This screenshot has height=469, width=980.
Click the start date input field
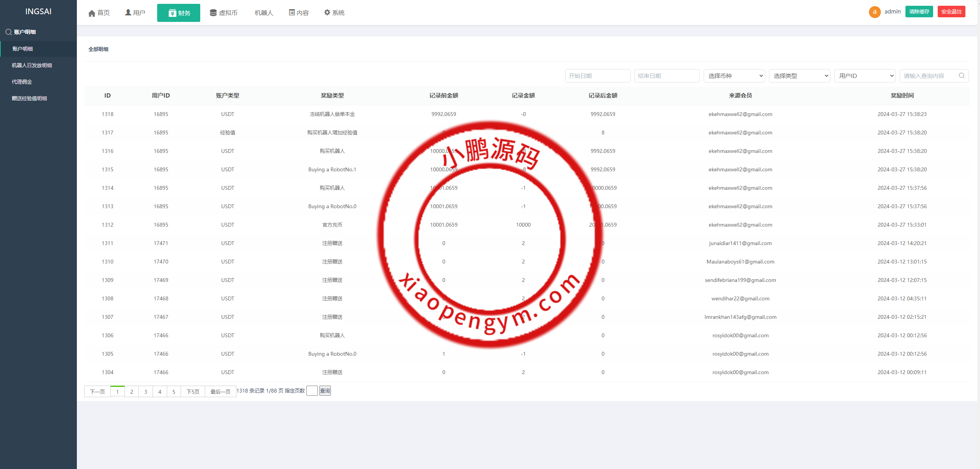(x=598, y=76)
